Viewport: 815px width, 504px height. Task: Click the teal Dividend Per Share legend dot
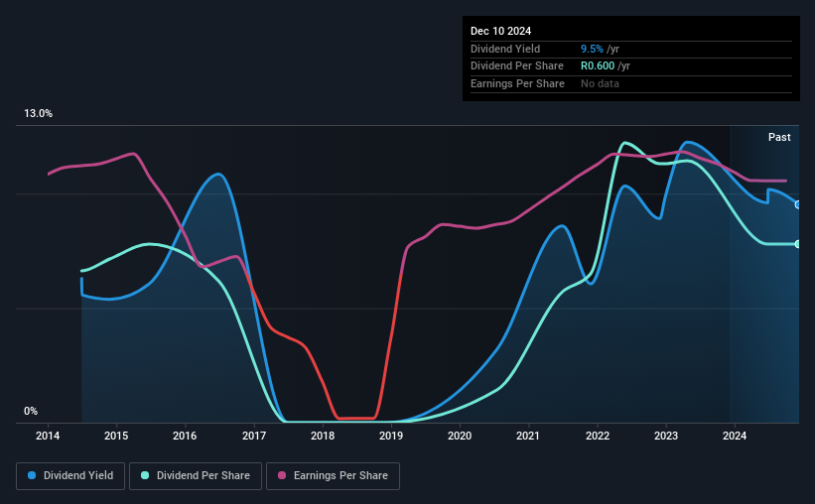click(145, 475)
